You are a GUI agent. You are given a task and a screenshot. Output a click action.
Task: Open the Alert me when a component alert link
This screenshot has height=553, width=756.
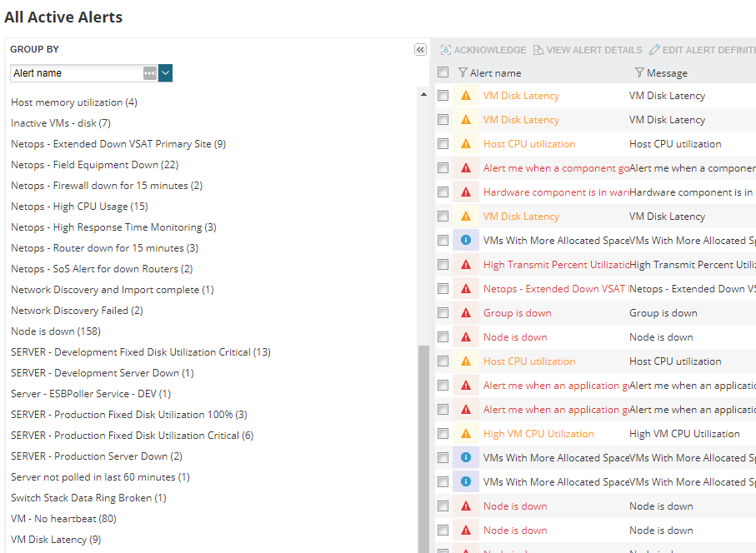(556, 168)
